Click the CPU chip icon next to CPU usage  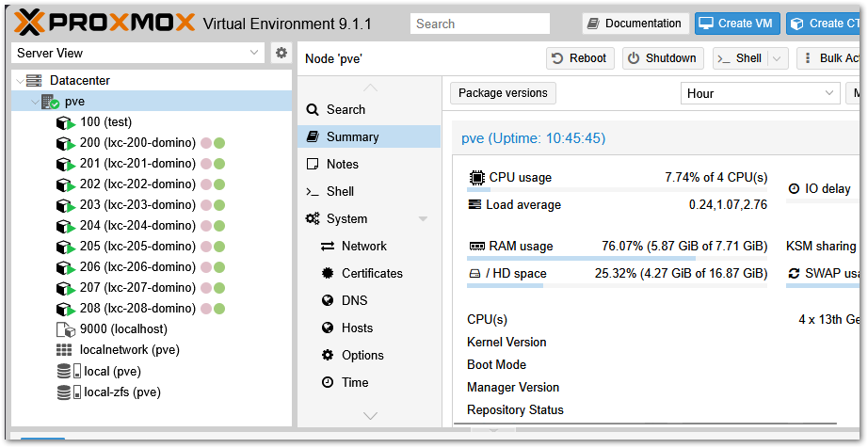[476, 178]
